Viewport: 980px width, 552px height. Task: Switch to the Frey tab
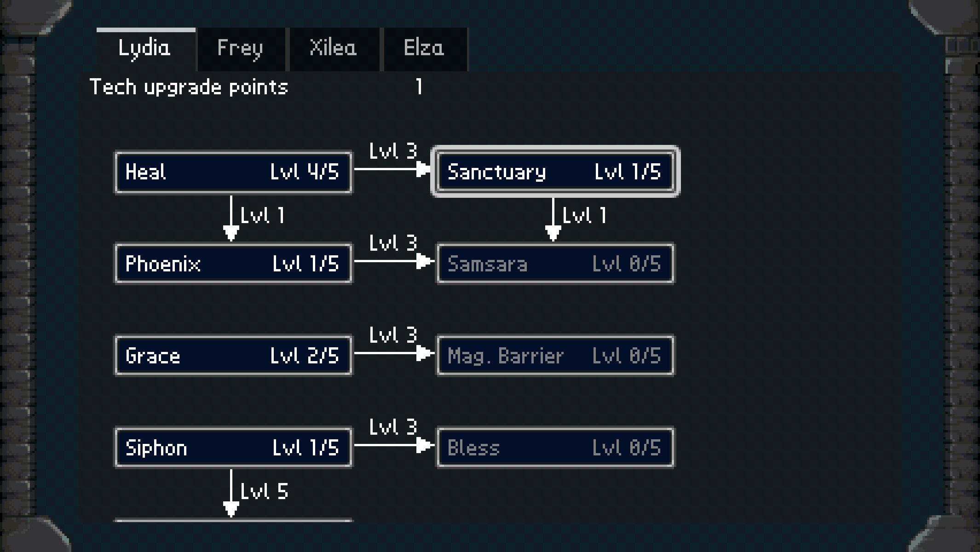pyautogui.click(x=240, y=49)
